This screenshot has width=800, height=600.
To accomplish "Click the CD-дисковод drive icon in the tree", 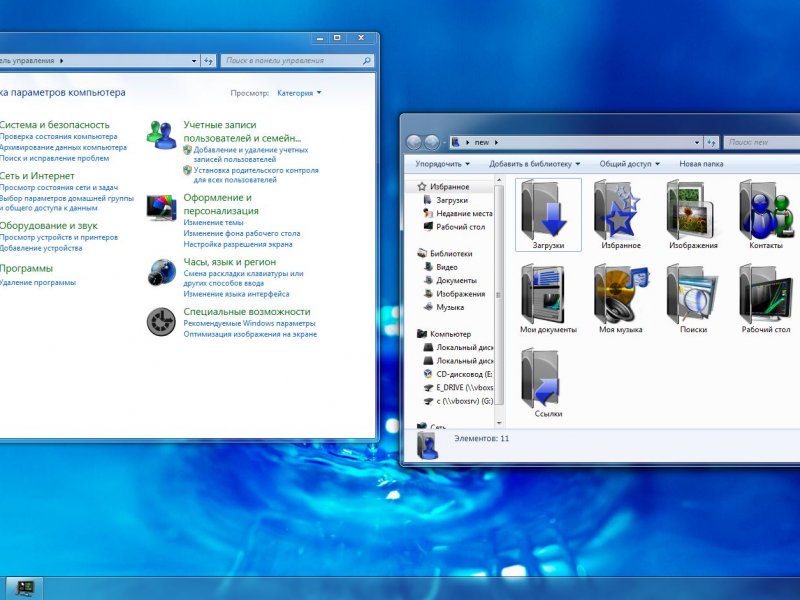I will click(x=429, y=374).
